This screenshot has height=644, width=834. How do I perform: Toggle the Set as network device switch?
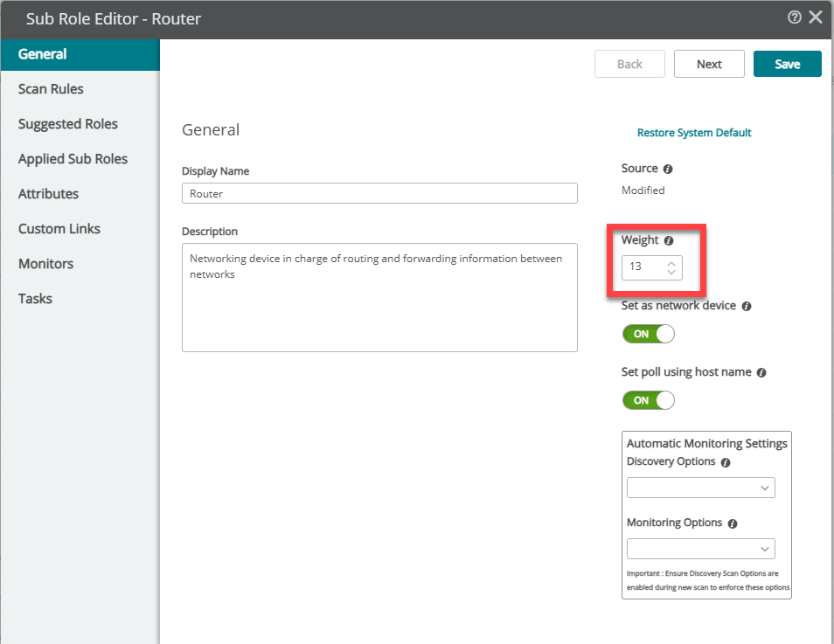click(x=649, y=334)
